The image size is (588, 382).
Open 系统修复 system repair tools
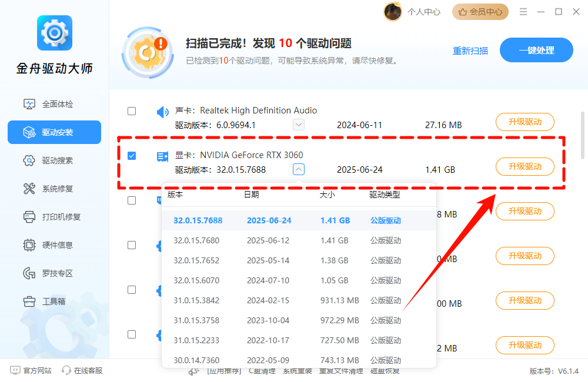[x=56, y=189]
